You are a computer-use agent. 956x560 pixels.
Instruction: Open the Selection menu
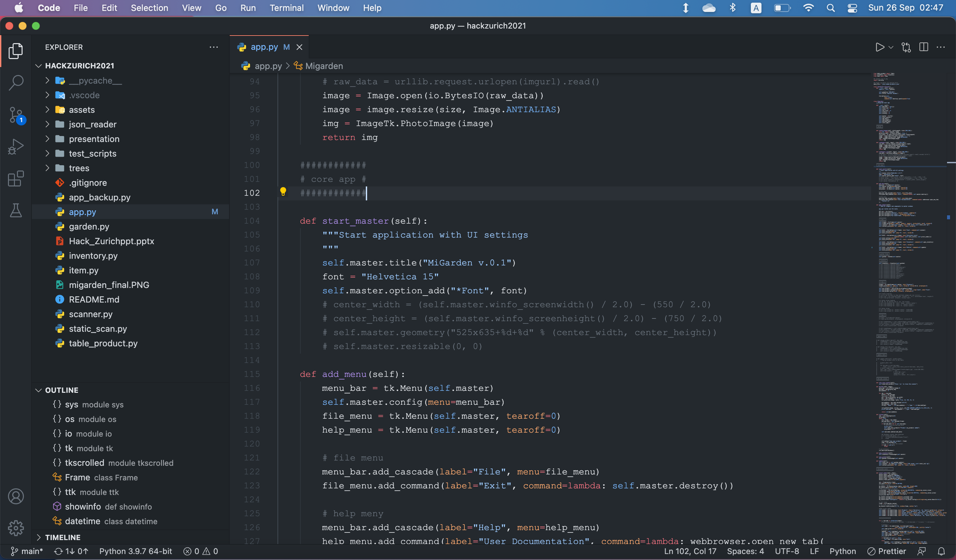click(149, 8)
